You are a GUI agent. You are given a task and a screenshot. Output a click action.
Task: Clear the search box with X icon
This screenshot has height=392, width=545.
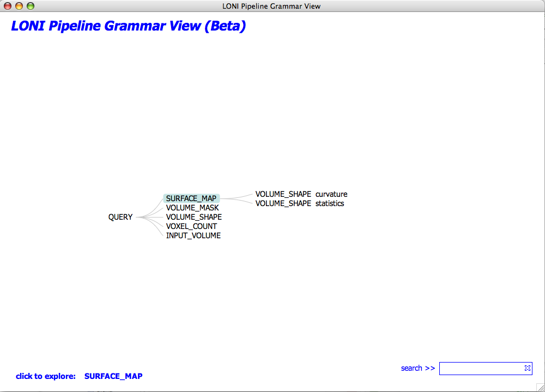(527, 368)
